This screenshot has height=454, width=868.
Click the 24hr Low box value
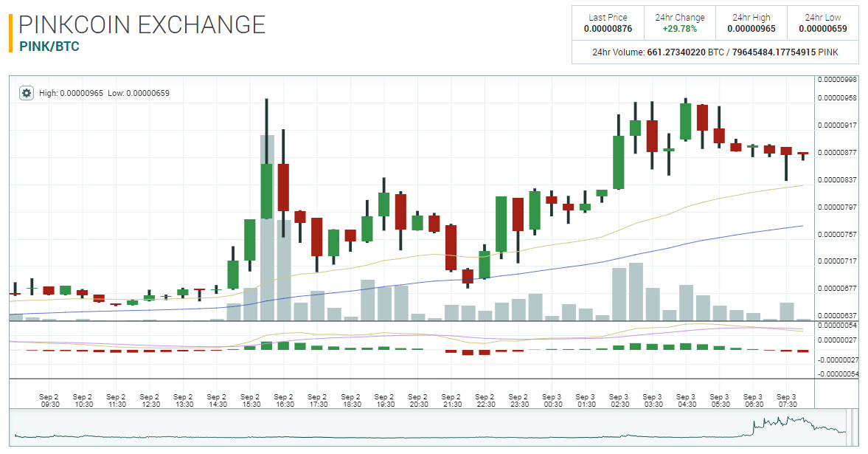(822, 29)
